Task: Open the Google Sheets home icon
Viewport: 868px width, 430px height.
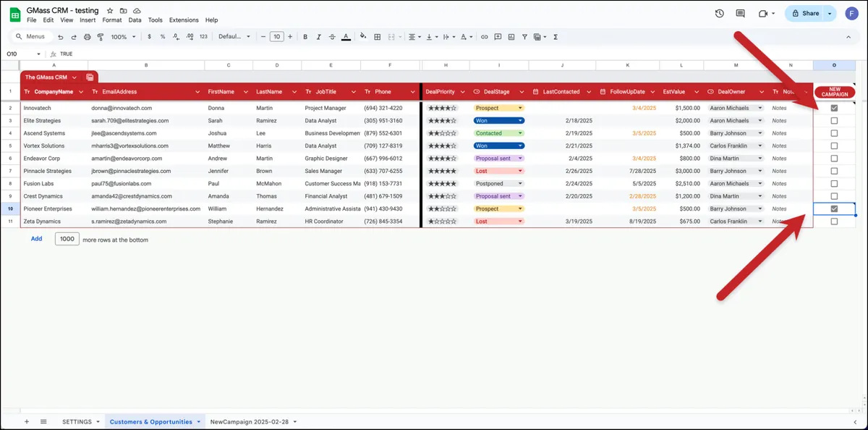Action: point(14,14)
